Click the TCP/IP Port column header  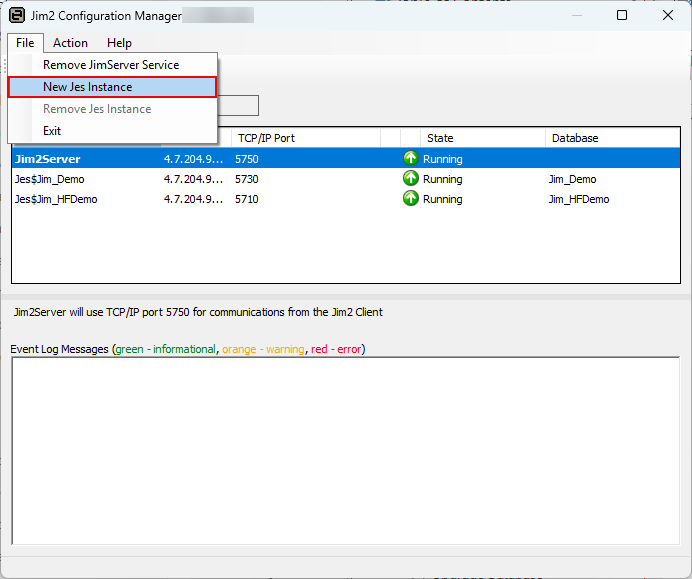pyautogui.click(x=305, y=138)
